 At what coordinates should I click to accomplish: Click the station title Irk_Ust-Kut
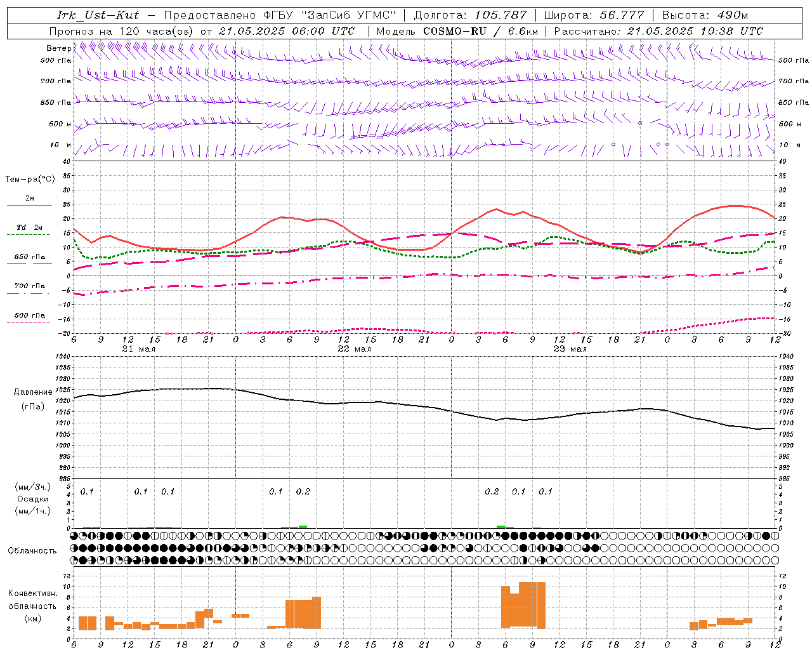[98, 15]
